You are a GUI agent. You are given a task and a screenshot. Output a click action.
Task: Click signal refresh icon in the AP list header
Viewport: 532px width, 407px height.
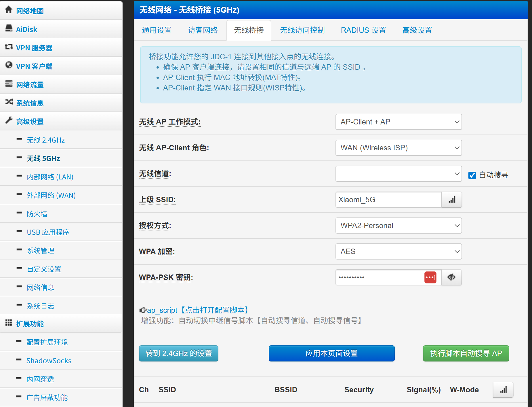[503, 390]
